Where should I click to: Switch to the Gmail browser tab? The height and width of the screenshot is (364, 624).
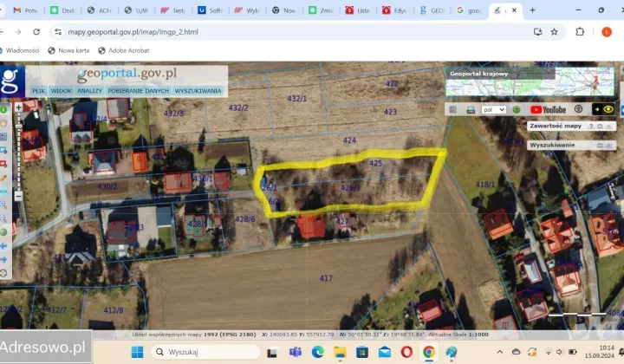tap(25, 10)
